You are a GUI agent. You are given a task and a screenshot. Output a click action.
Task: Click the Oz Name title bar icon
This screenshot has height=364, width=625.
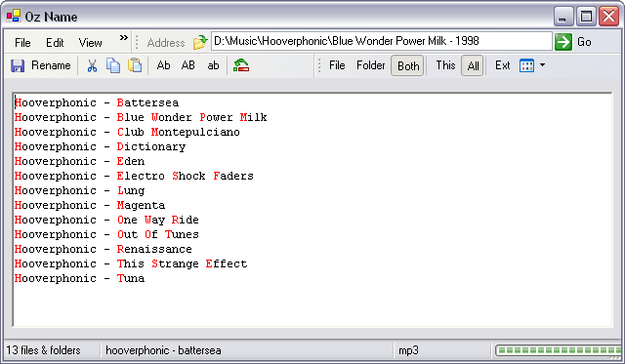pyautogui.click(x=14, y=17)
